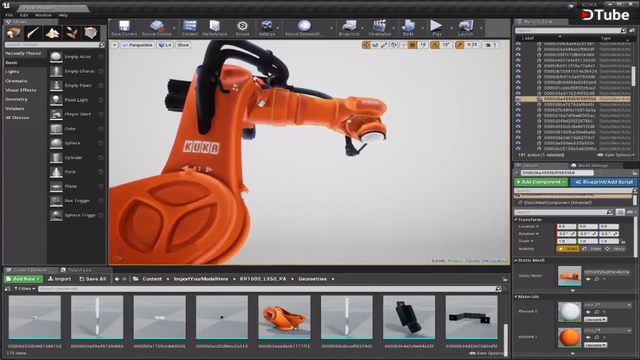The width and height of the screenshot is (640, 360).
Task: Select the Place mode icon
Action: point(13,33)
